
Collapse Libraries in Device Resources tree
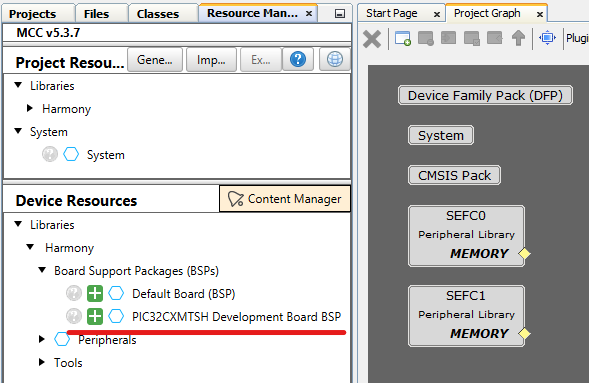pyautogui.click(x=18, y=224)
